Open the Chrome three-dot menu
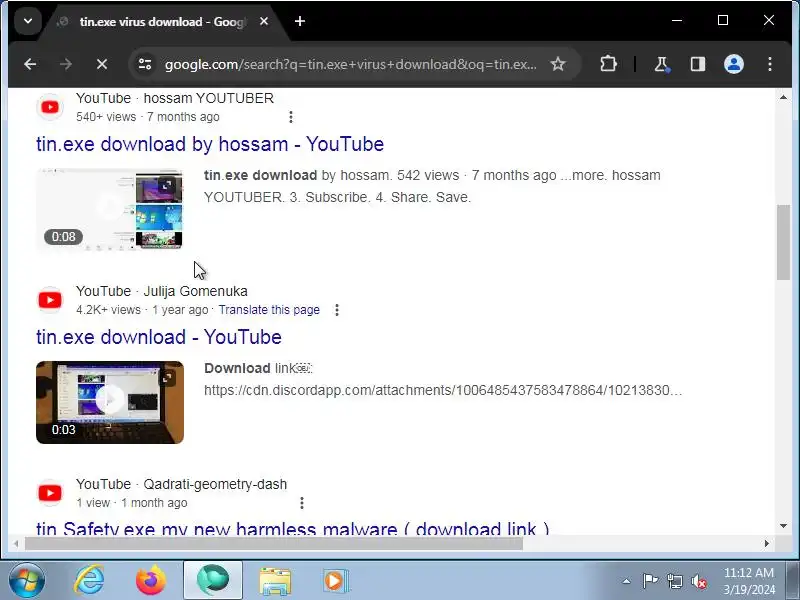Viewport: 800px width, 600px height. tap(770, 64)
